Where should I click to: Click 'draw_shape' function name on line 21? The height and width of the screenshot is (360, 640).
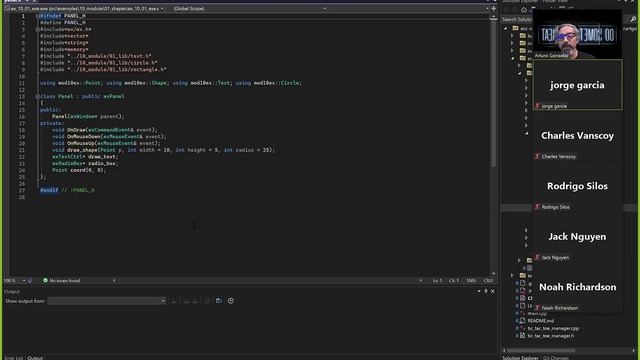[x=82, y=150]
